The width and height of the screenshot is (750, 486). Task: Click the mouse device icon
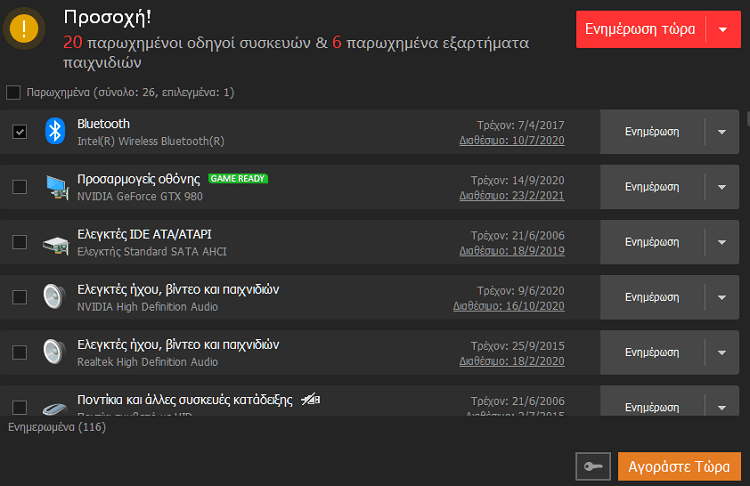tap(55, 408)
